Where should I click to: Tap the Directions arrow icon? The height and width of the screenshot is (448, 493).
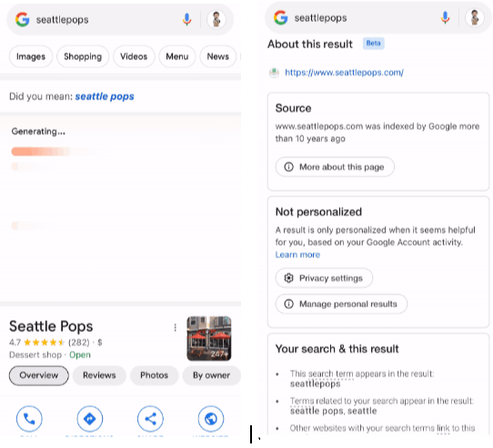(x=90, y=419)
